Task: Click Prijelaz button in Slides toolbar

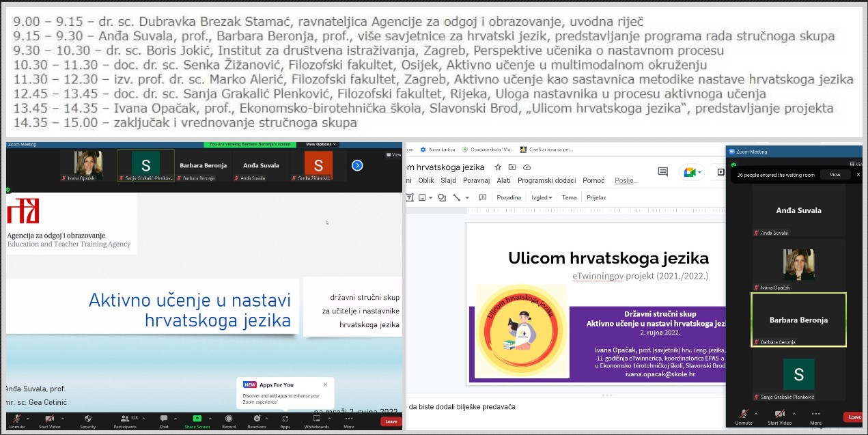Action: pyautogui.click(x=596, y=197)
